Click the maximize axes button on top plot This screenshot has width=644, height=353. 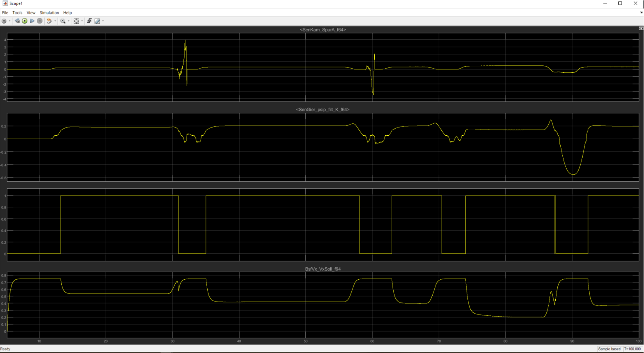tap(641, 29)
